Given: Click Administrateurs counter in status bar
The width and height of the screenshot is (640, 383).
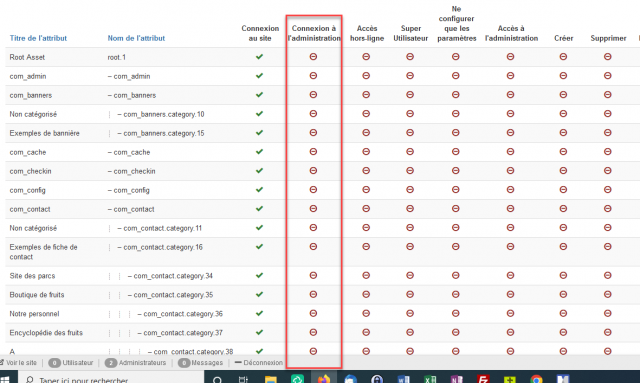Looking at the screenshot, I should 136,363.
